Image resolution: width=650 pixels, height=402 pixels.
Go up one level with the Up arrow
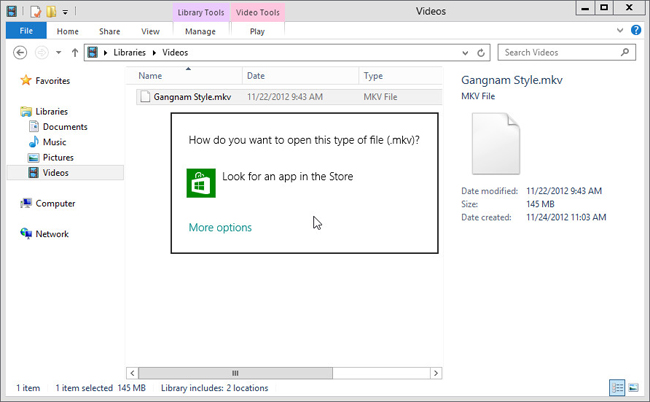tap(75, 53)
